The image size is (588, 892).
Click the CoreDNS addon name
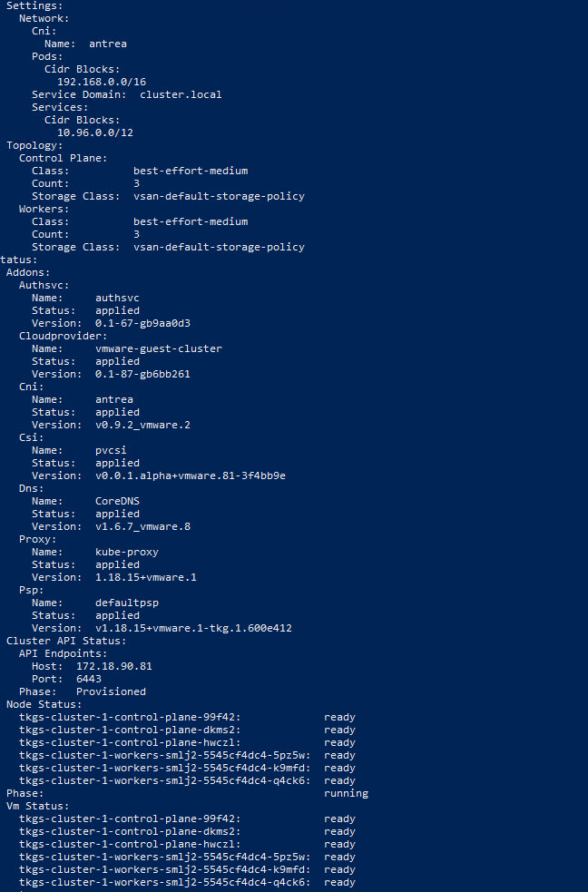point(117,501)
